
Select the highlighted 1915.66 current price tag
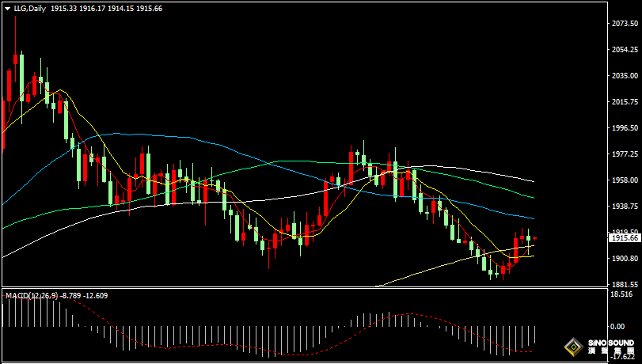625,237
